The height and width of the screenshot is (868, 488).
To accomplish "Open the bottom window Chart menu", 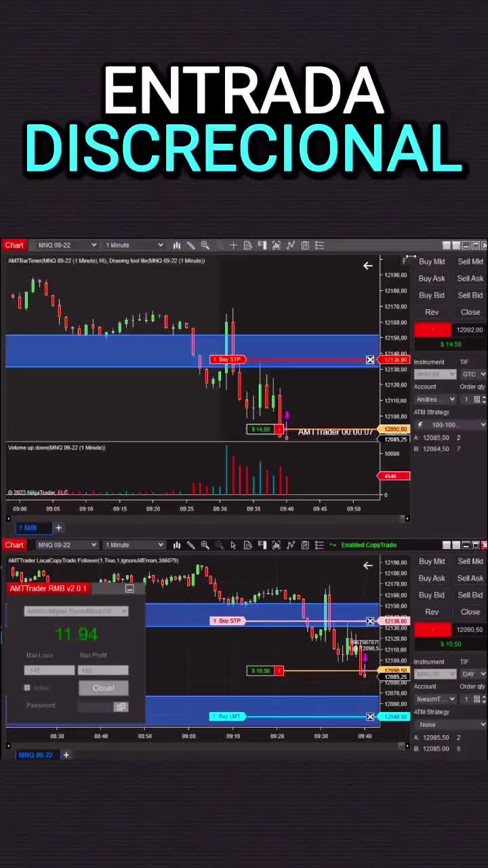I will 14,545.
